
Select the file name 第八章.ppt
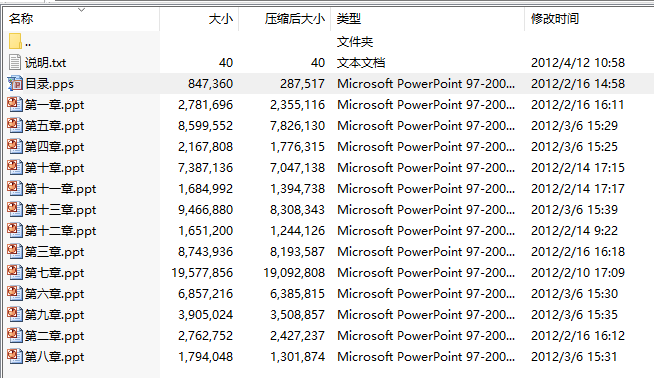(55, 357)
